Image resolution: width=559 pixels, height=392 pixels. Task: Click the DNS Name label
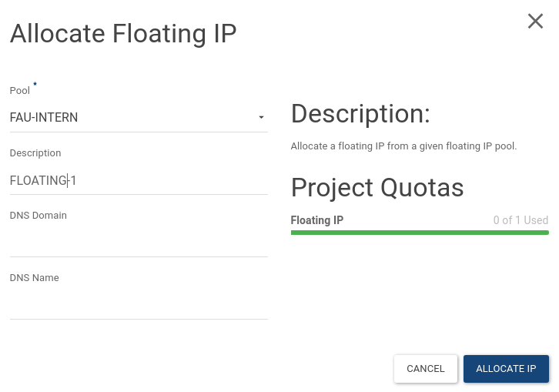(35, 278)
